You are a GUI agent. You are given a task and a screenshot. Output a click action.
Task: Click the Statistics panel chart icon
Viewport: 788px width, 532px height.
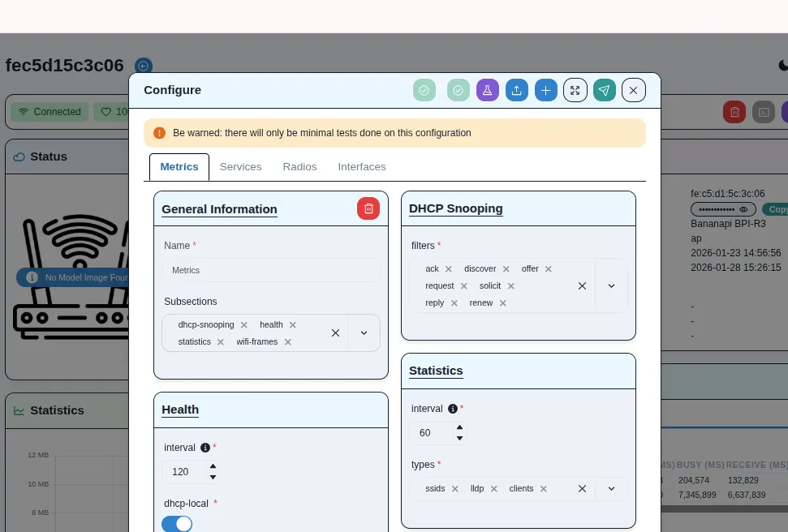coord(19,410)
